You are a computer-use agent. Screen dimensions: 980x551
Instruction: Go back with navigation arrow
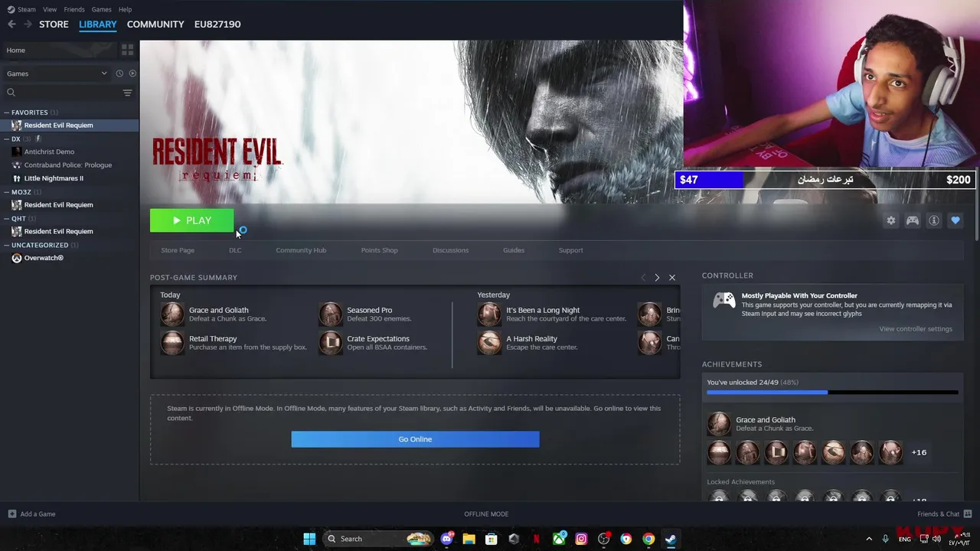(x=11, y=24)
